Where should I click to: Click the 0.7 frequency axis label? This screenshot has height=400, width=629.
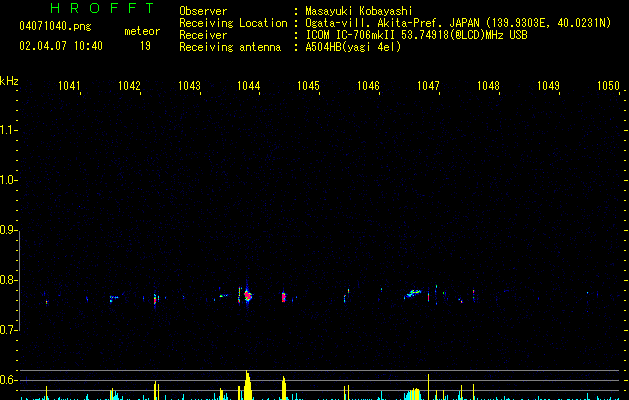coord(8,330)
